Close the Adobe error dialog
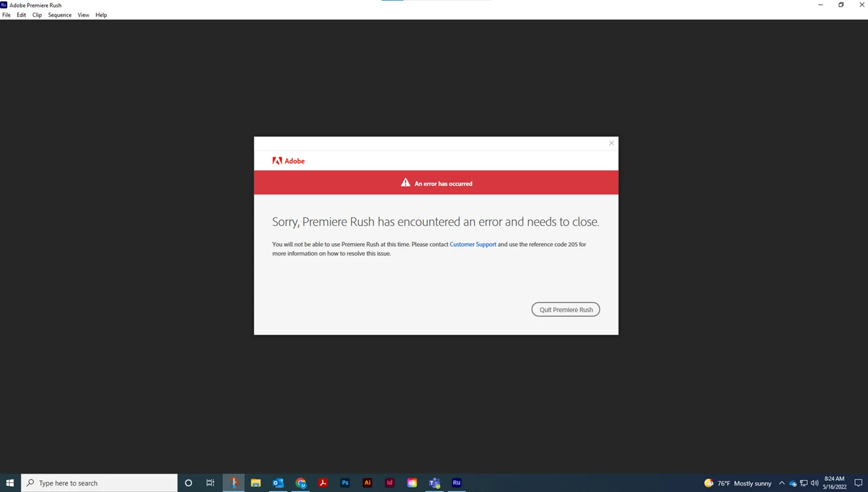Viewport: 868px width, 492px height. point(611,143)
